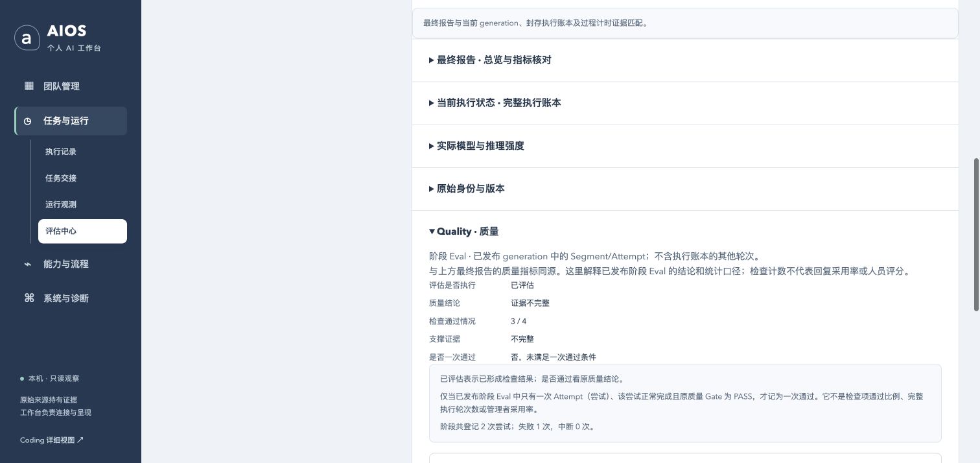Viewport: 980px width, 463px height.
Task: Go to 任务交接 submenu item
Action: tap(82, 178)
